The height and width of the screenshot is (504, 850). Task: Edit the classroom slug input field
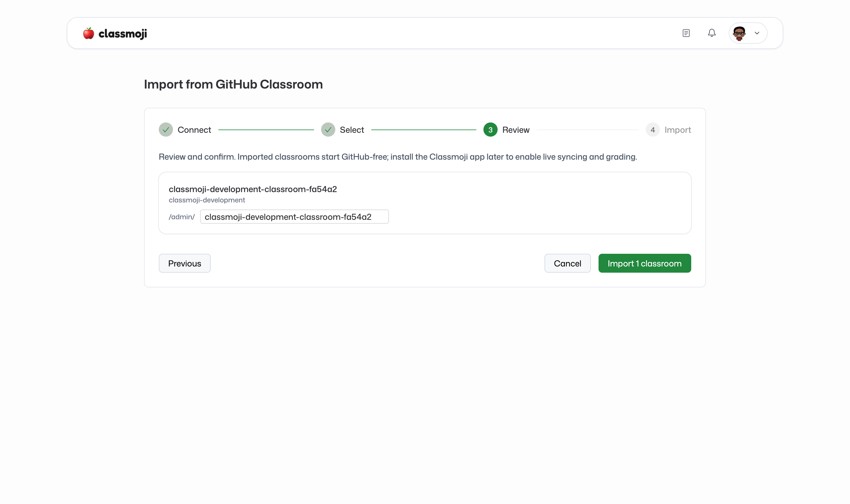click(295, 217)
